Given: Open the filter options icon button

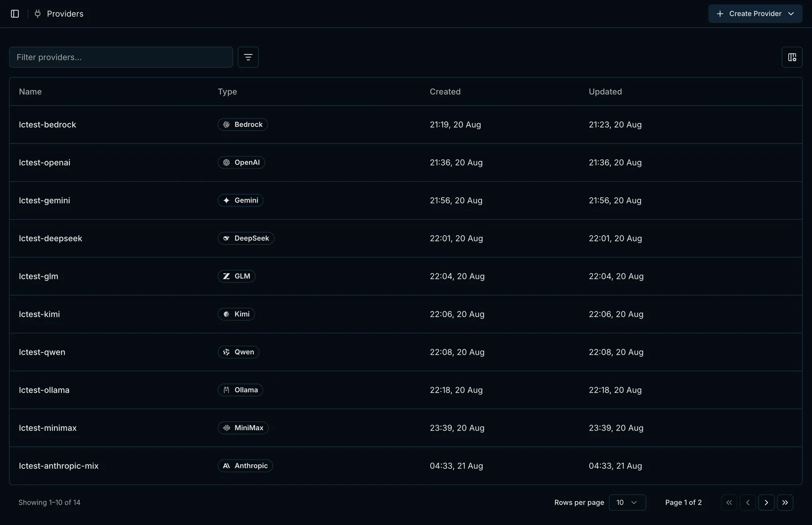Looking at the screenshot, I should (248, 57).
